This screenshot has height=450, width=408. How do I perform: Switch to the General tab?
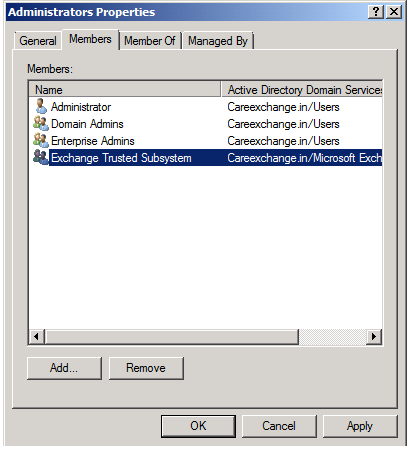[x=38, y=41]
